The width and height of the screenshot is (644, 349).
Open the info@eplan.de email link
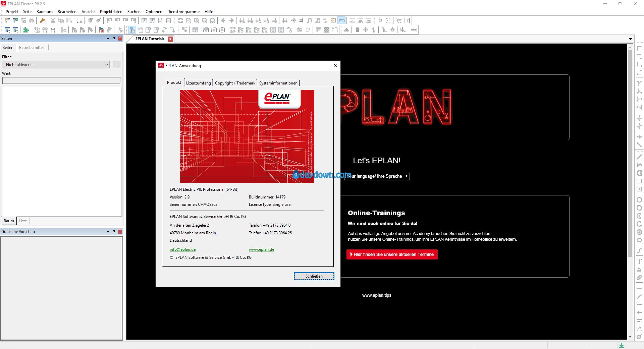pyautogui.click(x=182, y=249)
